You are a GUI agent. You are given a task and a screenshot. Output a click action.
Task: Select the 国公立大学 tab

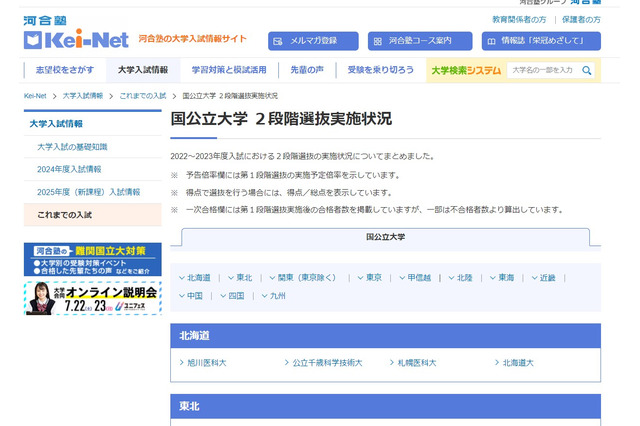385,237
